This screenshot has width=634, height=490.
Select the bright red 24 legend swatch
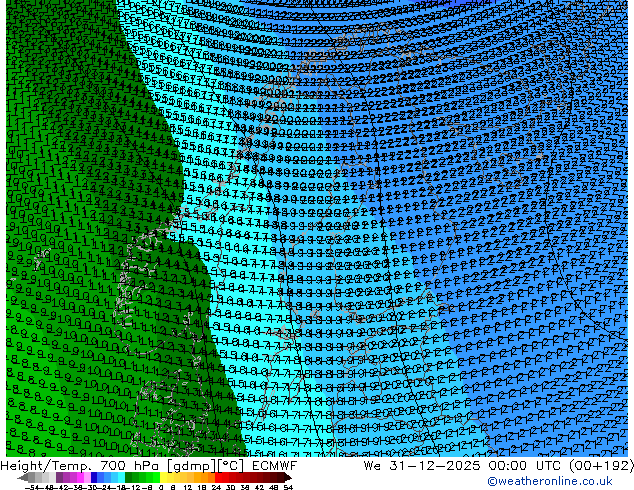pyautogui.click(x=218, y=477)
